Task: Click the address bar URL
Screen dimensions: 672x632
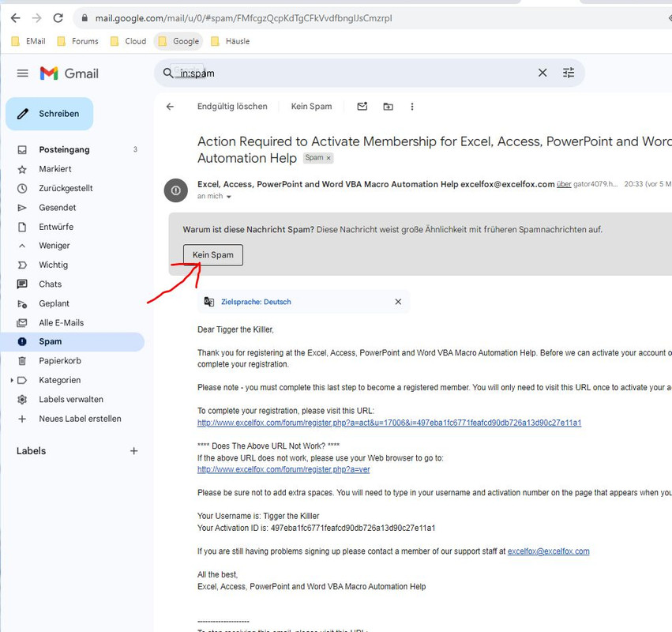Action: [x=243, y=18]
